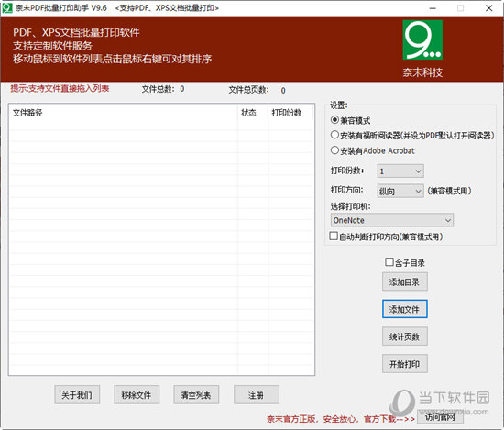Click the 注册 button

tap(257, 395)
